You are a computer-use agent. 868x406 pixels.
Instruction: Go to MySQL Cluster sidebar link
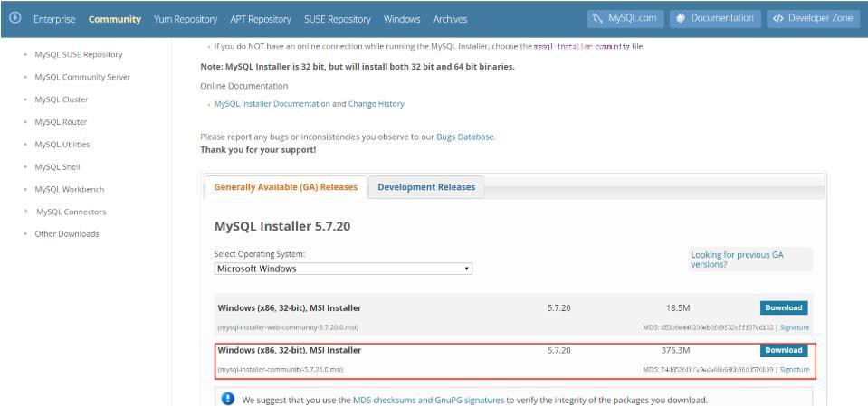pos(62,99)
